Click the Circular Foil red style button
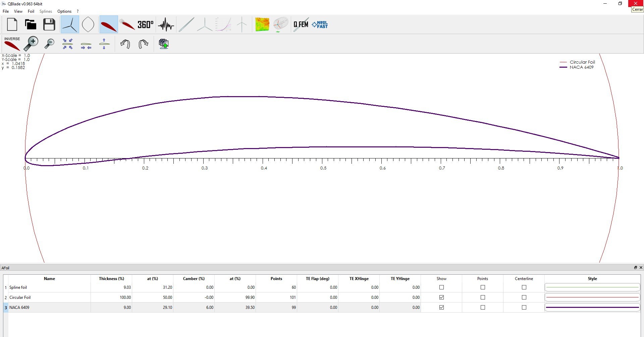644x337 pixels. [592, 297]
